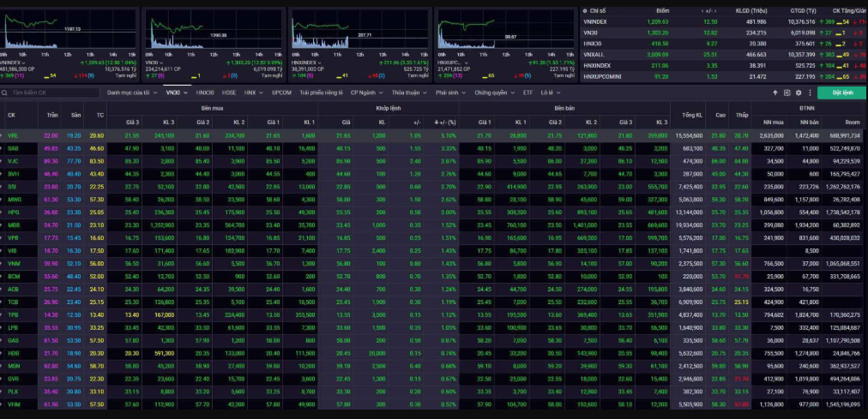Change VN30 chart index selector
The width and height of the screenshot is (868, 419).
pyautogui.click(x=154, y=63)
